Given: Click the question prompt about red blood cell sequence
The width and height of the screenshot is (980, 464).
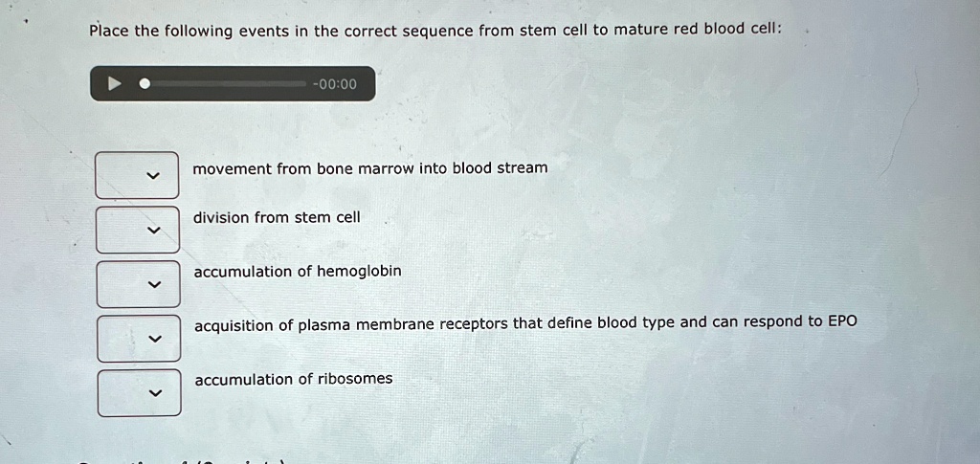Looking at the screenshot, I should pos(435,30).
